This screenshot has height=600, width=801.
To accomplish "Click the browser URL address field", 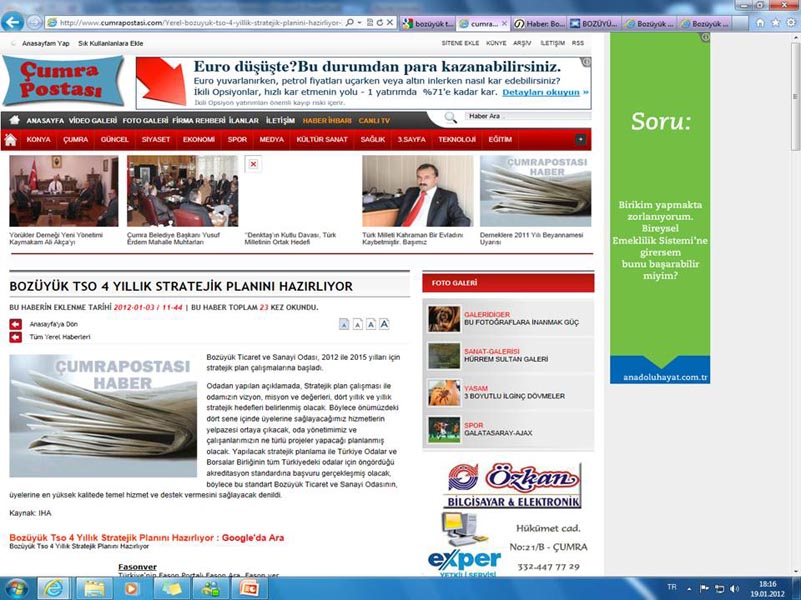I will coord(199,22).
